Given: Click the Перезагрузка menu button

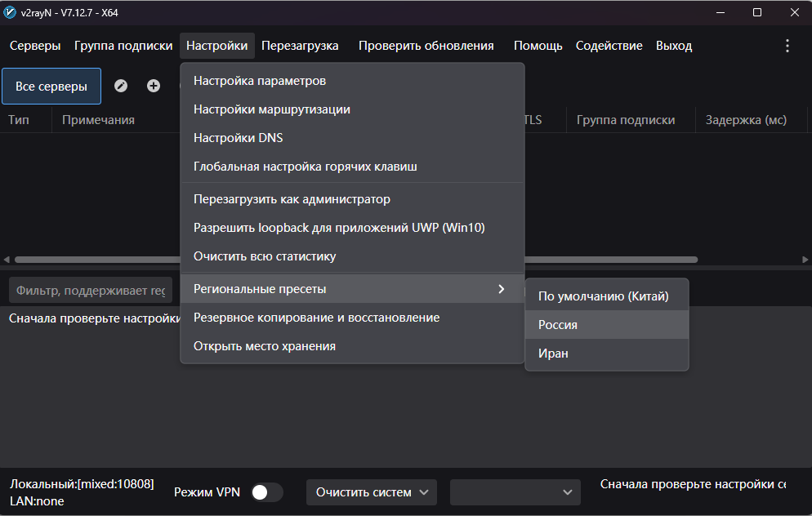Looking at the screenshot, I should (x=300, y=46).
